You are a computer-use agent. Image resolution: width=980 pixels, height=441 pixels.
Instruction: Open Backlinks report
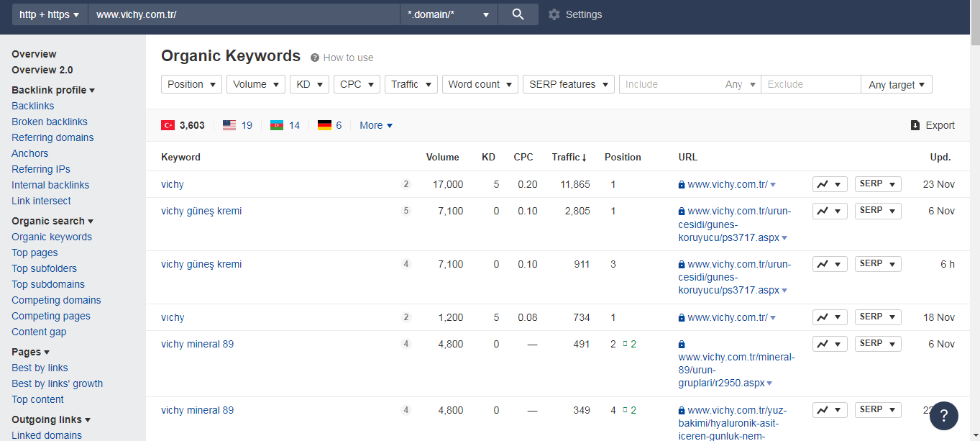(33, 106)
